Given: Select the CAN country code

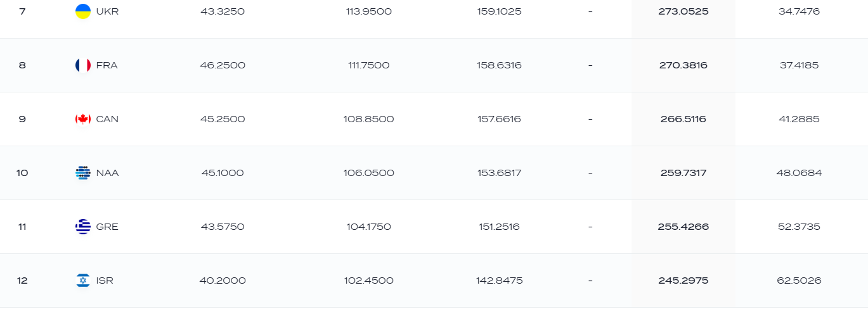Looking at the screenshot, I should (107, 119).
